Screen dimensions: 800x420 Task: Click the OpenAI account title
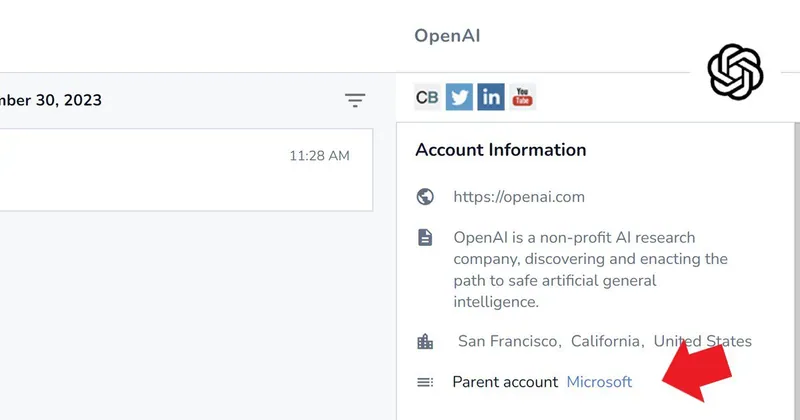click(447, 36)
